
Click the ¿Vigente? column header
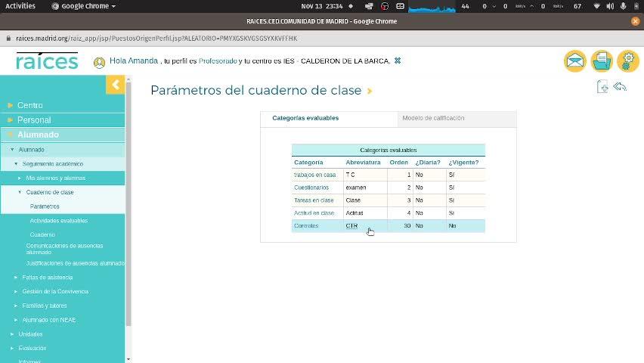pyautogui.click(x=463, y=163)
